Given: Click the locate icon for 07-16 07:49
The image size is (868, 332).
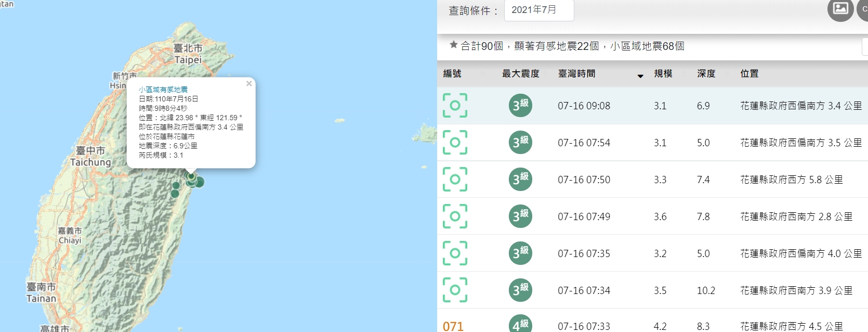Looking at the screenshot, I should click(455, 216).
